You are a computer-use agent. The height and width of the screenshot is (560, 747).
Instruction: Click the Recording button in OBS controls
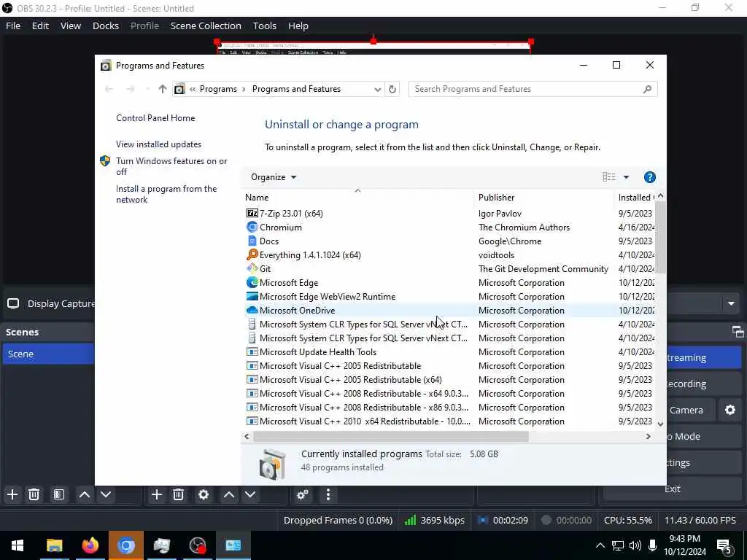[704, 384]
